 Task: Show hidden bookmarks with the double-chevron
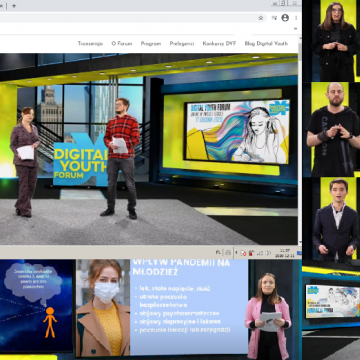coord(295,29)
